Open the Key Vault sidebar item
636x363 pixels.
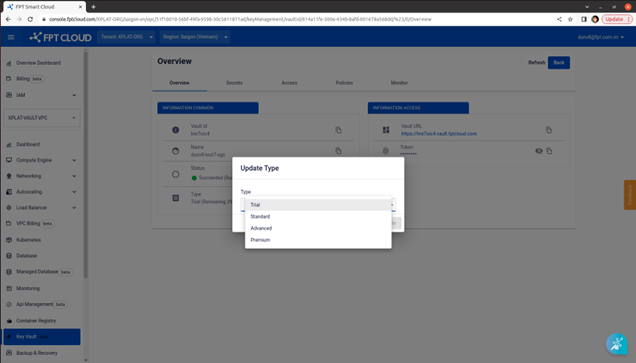(x=42, y=337)
